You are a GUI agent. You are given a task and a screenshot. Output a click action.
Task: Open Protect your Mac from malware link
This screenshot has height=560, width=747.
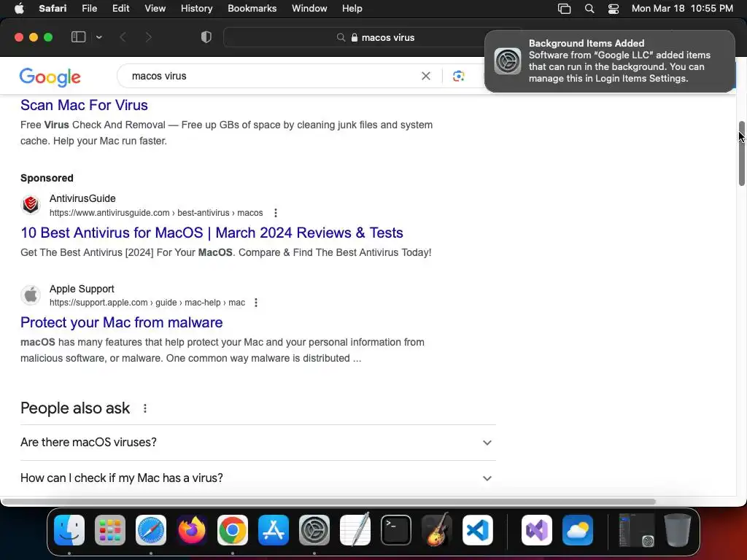[122, 323]
